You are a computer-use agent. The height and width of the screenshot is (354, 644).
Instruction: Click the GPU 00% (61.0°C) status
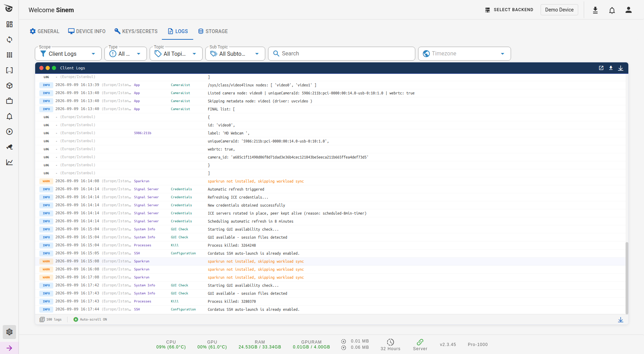pos(212,345)
